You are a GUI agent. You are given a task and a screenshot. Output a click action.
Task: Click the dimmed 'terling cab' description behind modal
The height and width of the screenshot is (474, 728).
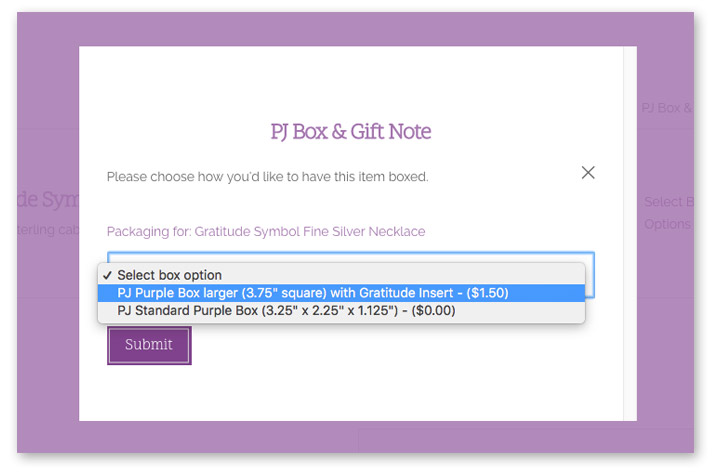click(48, 229)
